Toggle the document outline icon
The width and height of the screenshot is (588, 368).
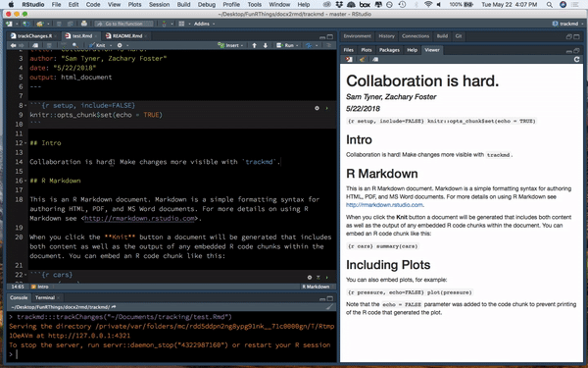click(329, 45)
